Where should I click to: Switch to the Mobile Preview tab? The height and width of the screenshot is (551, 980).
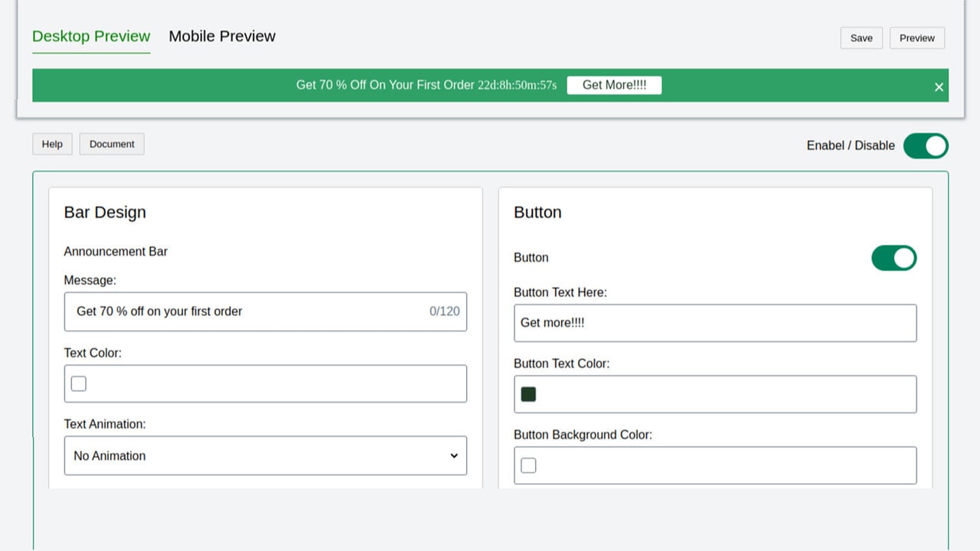(222, 36)
